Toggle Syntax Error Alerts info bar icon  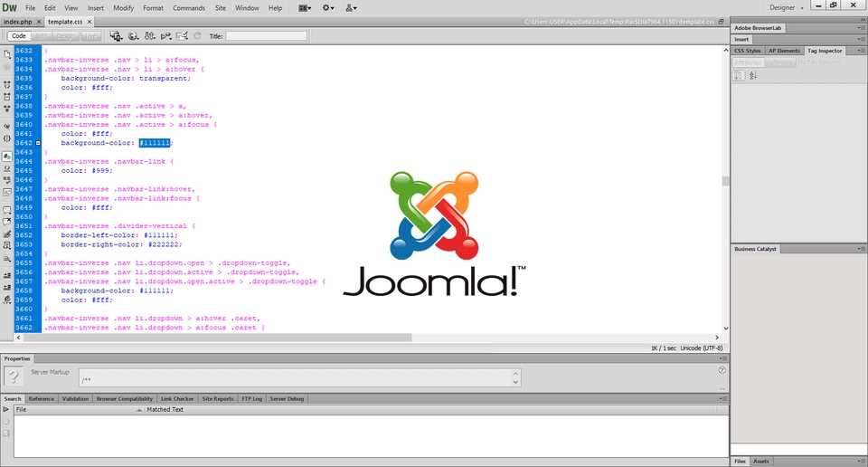pos(7,192)
